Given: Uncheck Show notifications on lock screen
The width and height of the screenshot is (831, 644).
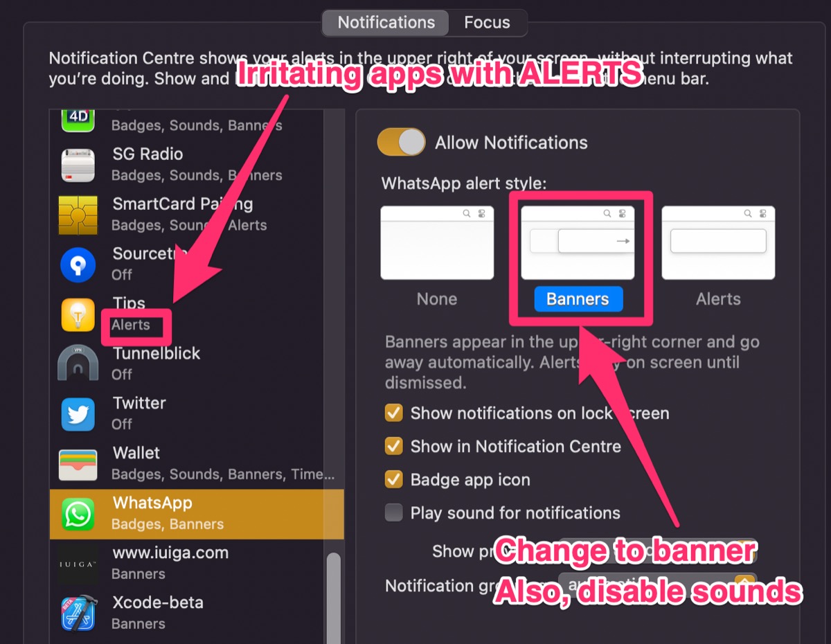Looking at the screenshot, I should (x=394, y=413).
